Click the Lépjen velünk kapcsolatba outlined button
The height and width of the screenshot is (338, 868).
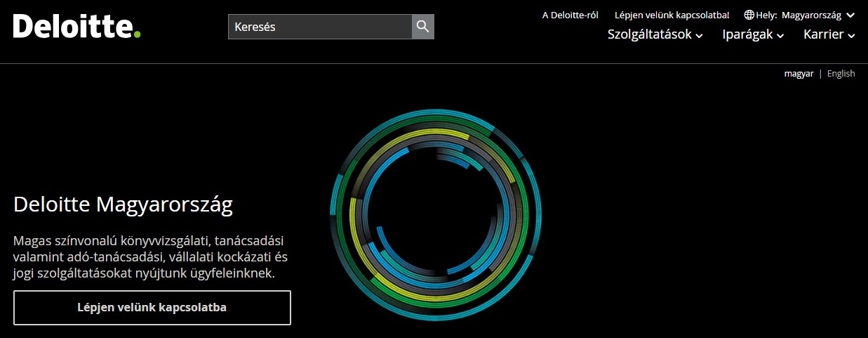point(152,308)
